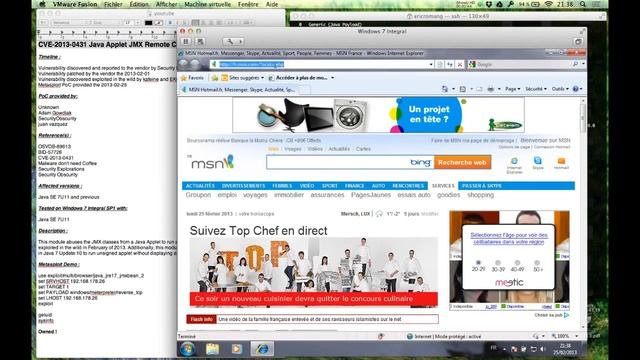Open the Machine virtuelle menu
This screenshot has height=360, width=640.
click(207, 4)
